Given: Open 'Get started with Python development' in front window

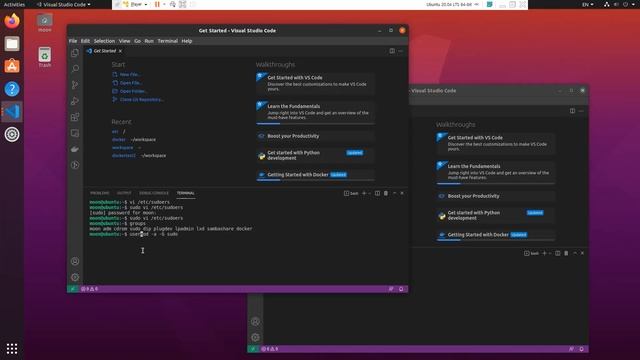Looking at the screenshot, I should pyautogui.click(x=315, y=155).
